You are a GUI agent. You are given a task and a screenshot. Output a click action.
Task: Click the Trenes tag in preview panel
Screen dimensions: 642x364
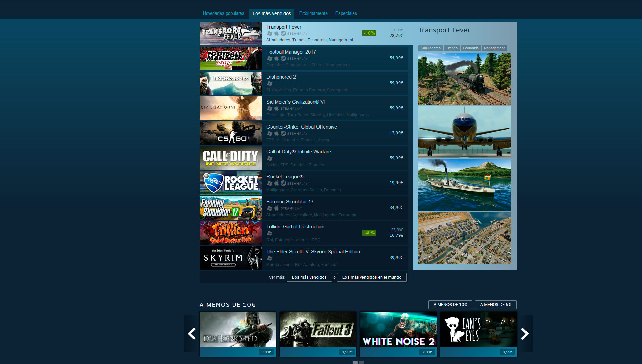click(x=452, y=48)
